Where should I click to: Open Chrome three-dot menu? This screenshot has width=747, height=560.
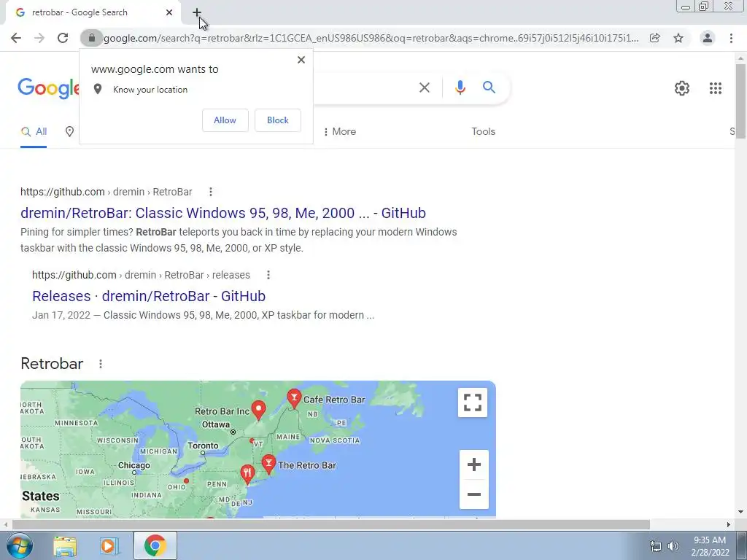[x=731, y=38]
